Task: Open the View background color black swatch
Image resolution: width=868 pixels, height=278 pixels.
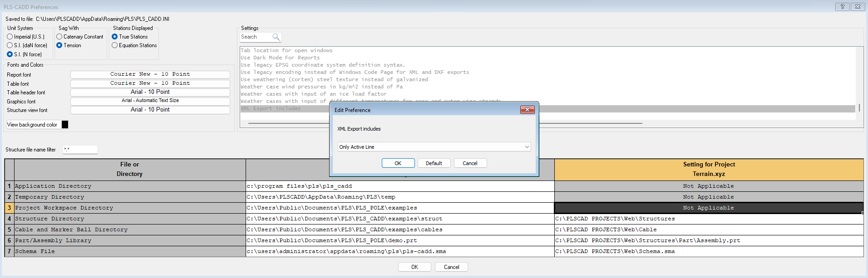Action: pos(65,125)
